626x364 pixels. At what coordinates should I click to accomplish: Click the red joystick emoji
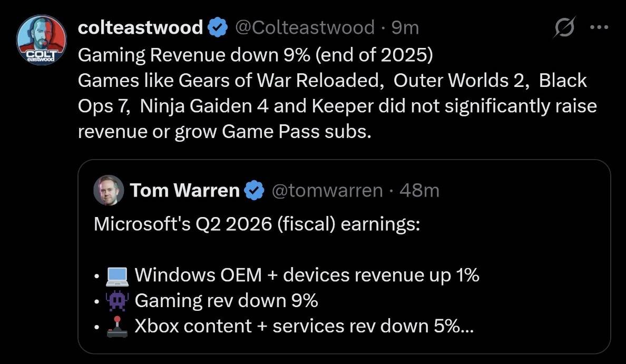point(118,326)
